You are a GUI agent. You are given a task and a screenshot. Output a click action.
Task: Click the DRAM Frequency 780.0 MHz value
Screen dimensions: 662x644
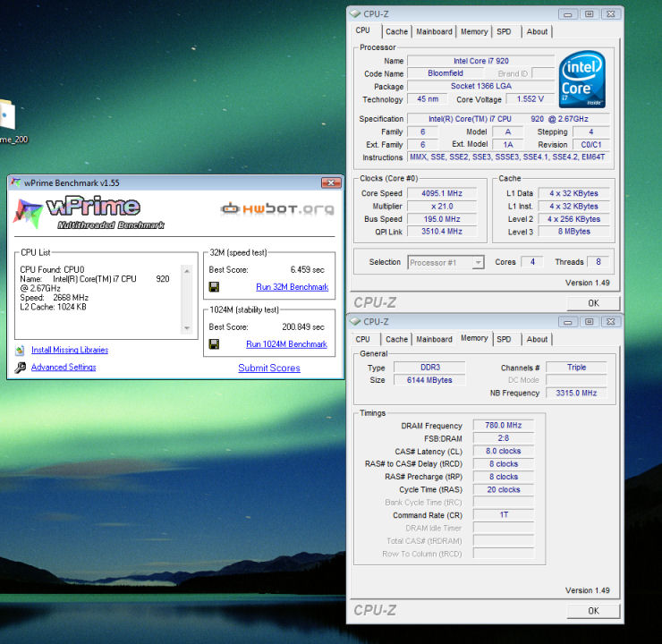pyautogui.click(x=504, y=426)
